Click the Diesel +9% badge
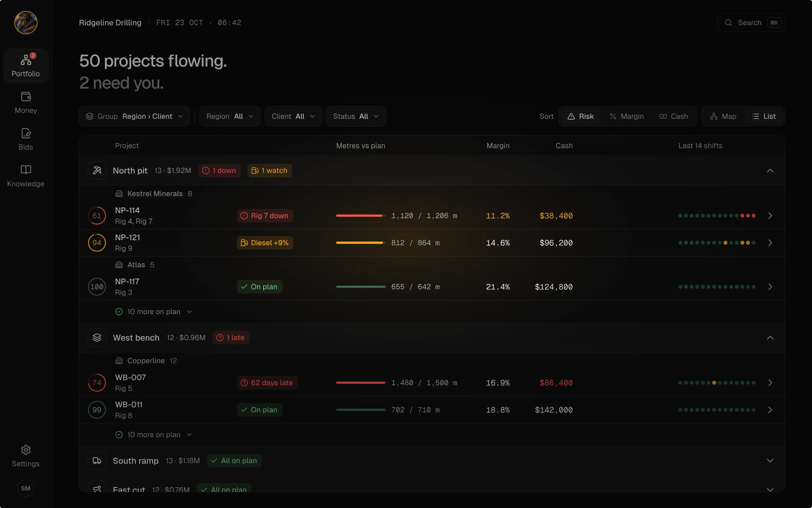This screenshot has width=812, height=508. (265, 243)
